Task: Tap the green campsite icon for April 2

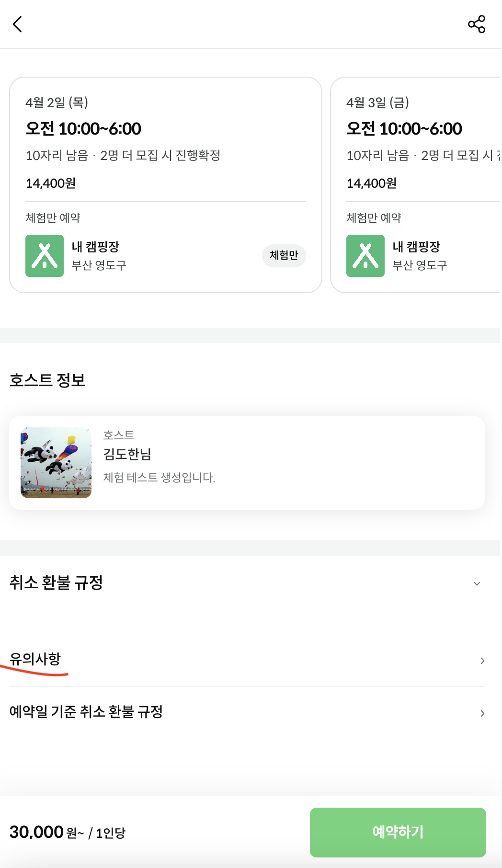Action: click(x=45, y=256)
